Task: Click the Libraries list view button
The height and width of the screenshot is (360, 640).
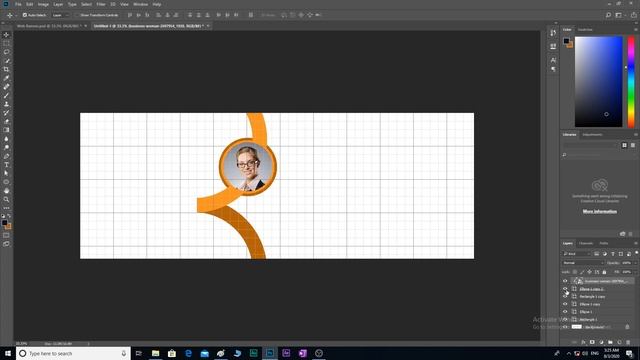Action: click(x=633, y=145)
